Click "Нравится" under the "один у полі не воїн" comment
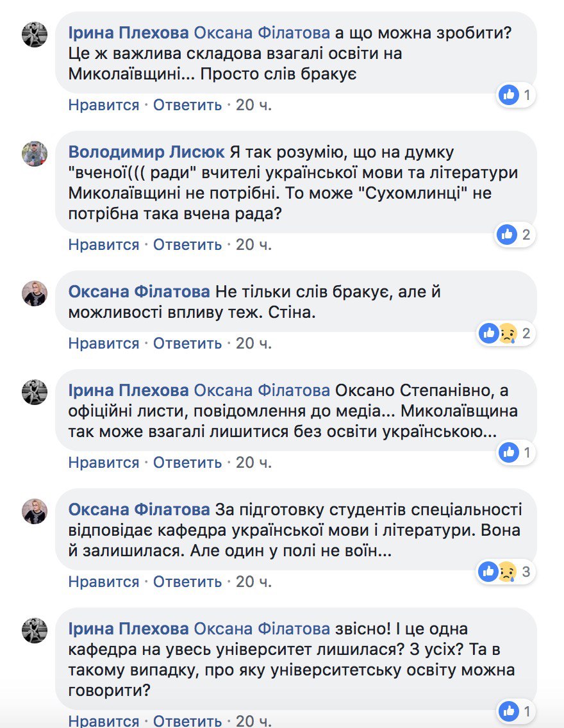This screenshot has height=728, width=564. [x=104, y=582]
